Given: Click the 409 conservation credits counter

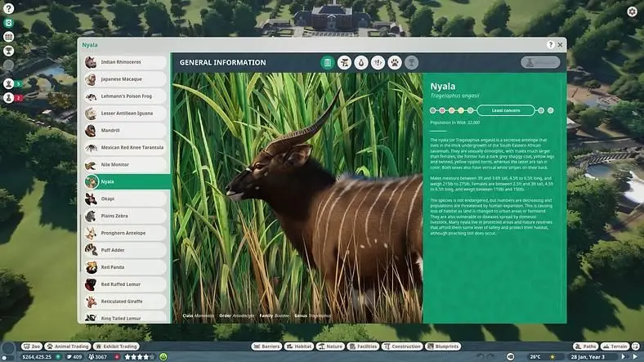Looking at the screenshot, I should tap(74, 357).
